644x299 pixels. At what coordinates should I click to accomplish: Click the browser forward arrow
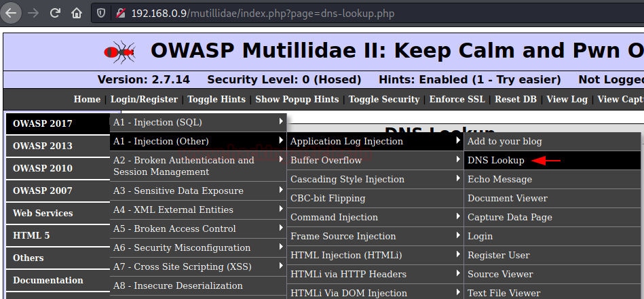click(33, 13)
